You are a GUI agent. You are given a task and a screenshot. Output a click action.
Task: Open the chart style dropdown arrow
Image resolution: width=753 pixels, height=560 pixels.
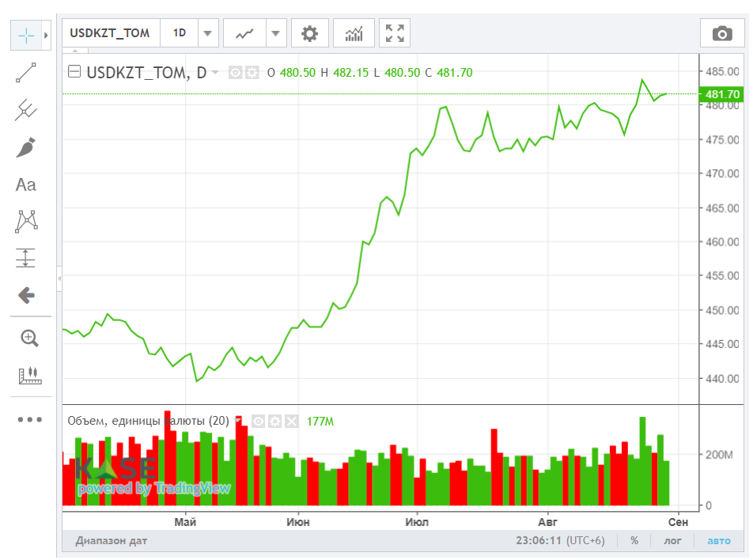(275, 33)
